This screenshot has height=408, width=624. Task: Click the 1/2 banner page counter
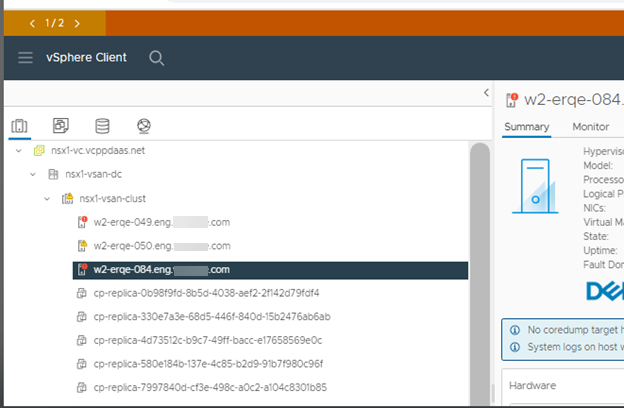(x=55, y=23)
